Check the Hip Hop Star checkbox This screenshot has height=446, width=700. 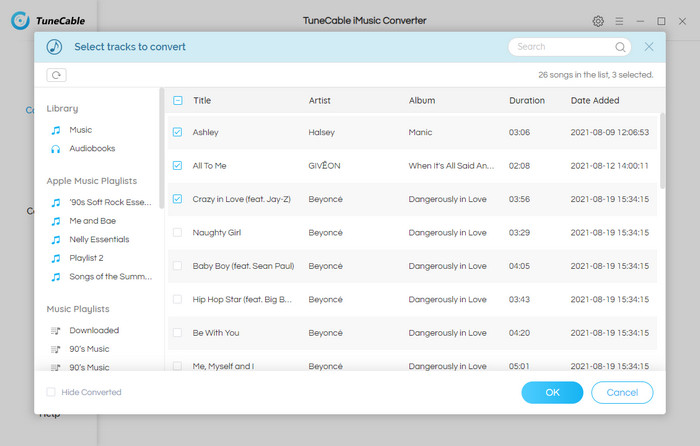tap(177, 300)
